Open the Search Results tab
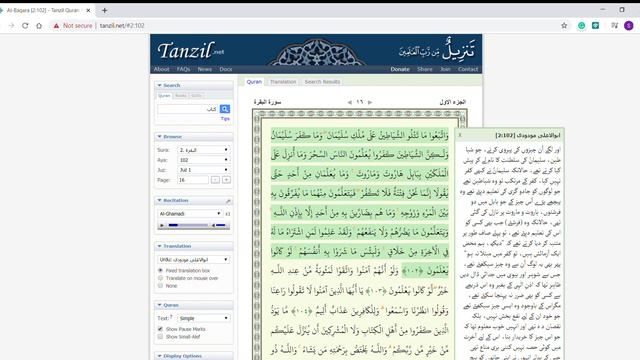Screen dimensions: 640x360 coord(322,82)
